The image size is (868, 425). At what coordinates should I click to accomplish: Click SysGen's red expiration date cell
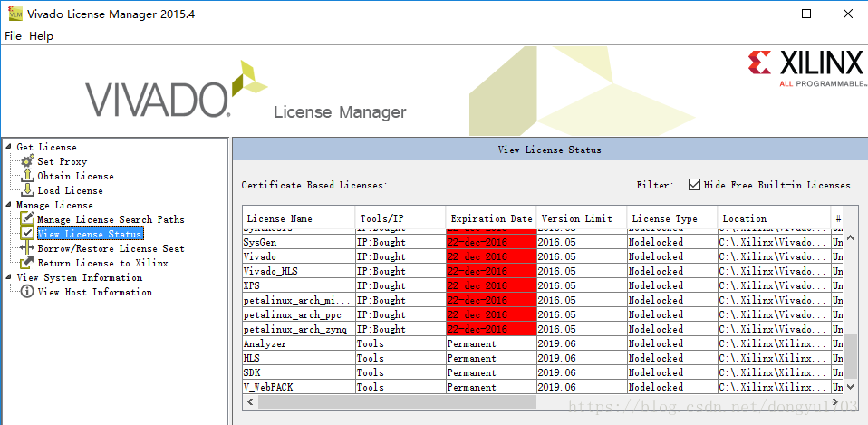(492, 242)
